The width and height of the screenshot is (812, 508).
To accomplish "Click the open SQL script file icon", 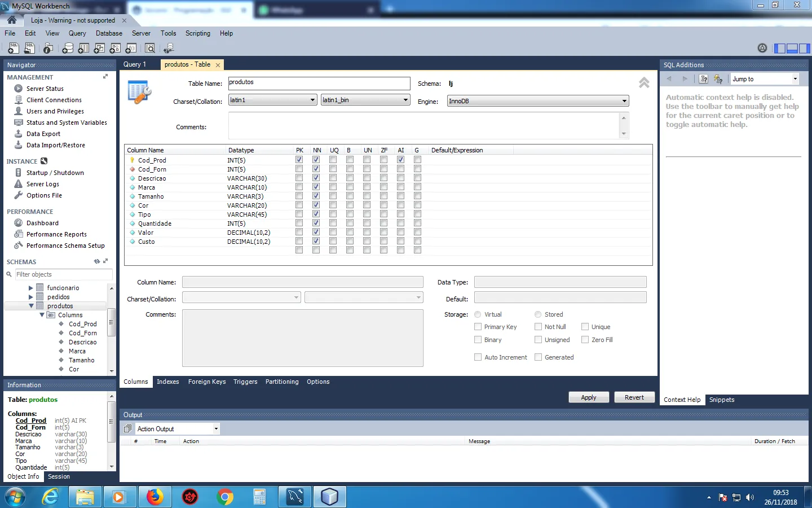I will [x=29, y=49].
